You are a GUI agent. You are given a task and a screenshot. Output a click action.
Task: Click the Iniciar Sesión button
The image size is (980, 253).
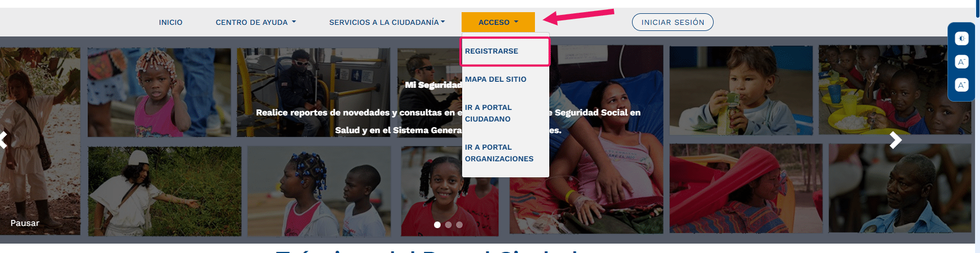pyautogui.click(x=673, y=22)
